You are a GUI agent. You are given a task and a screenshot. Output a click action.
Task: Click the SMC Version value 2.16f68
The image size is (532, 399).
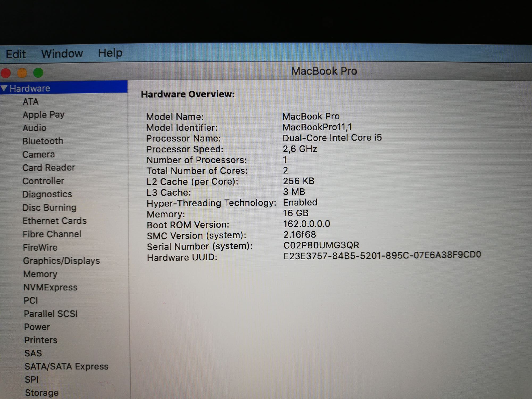[300, 234]
